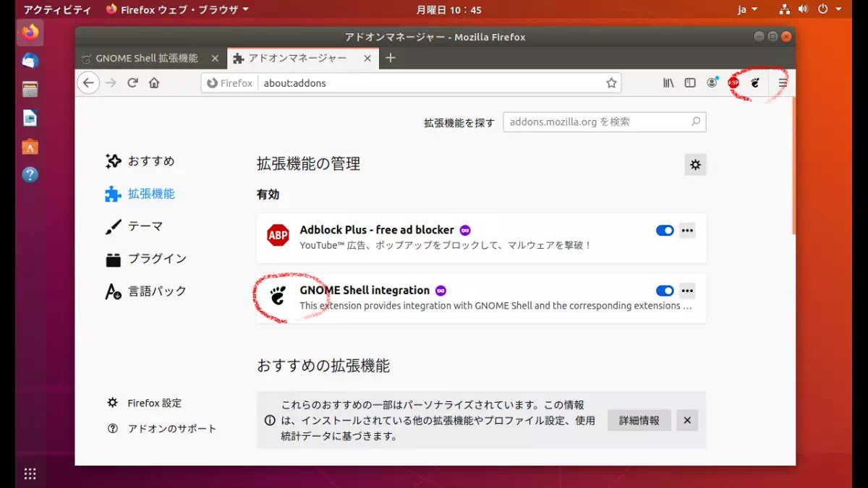This screenshot has height=488, width=868.
Task: Select 拡張機能 in the addons sidebar
Action: (x=140, y=194)
